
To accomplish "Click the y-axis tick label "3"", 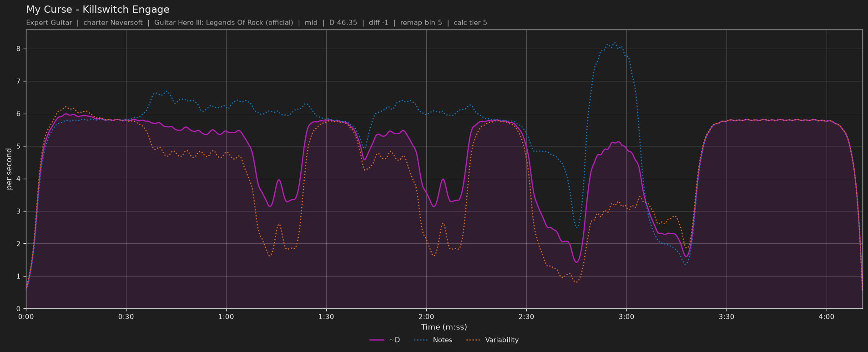I will pos(19,211).
